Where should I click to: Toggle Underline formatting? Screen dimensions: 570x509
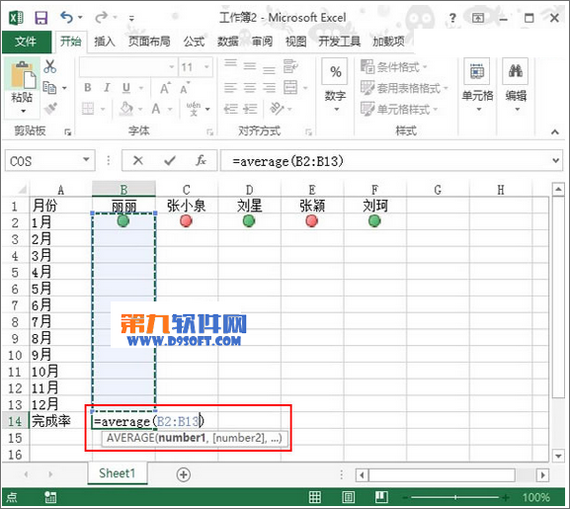coord(126,88)
